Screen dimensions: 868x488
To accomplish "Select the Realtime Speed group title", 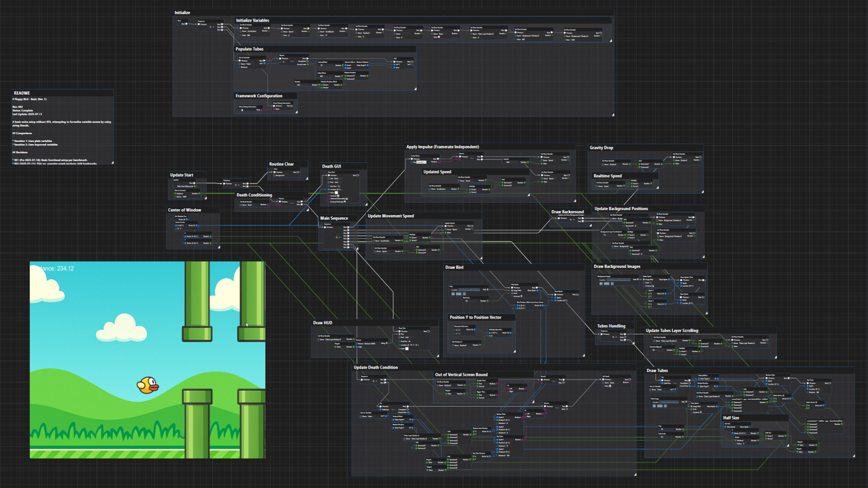I will pos(608,176).
